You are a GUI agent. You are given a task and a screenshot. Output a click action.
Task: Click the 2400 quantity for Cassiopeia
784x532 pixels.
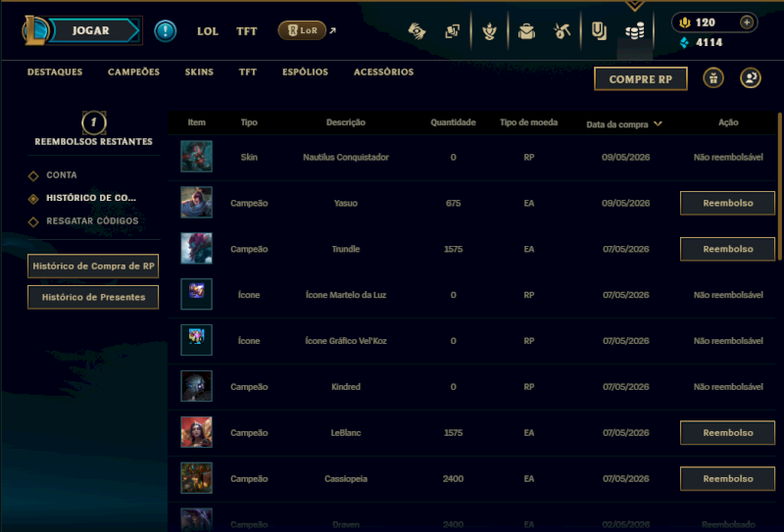[x=453, y=479]
